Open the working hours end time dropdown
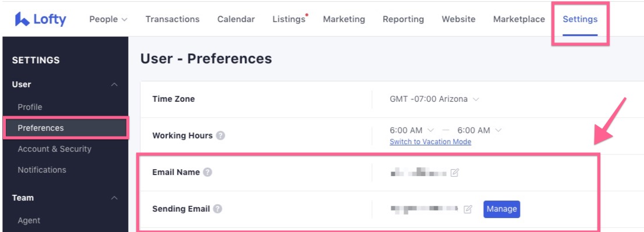The width and height of the screenshot is (644, 232). click(x=479, y=130)
